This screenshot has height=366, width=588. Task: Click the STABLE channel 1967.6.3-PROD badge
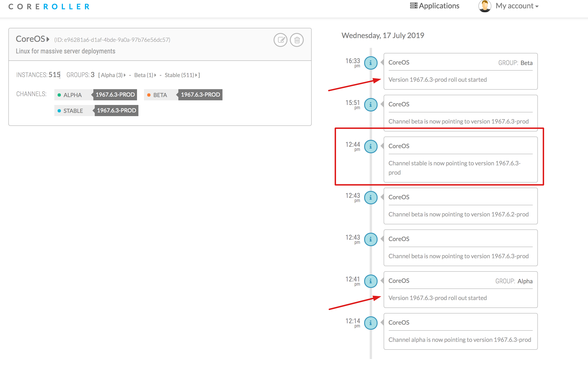pos(116,111)
